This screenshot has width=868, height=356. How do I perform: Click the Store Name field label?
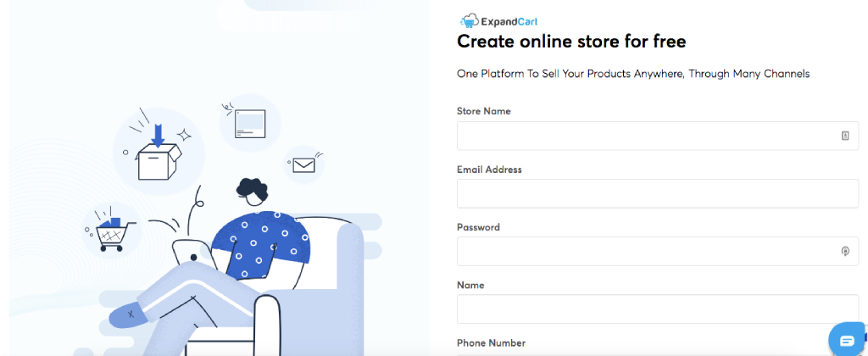pos(484,111)
